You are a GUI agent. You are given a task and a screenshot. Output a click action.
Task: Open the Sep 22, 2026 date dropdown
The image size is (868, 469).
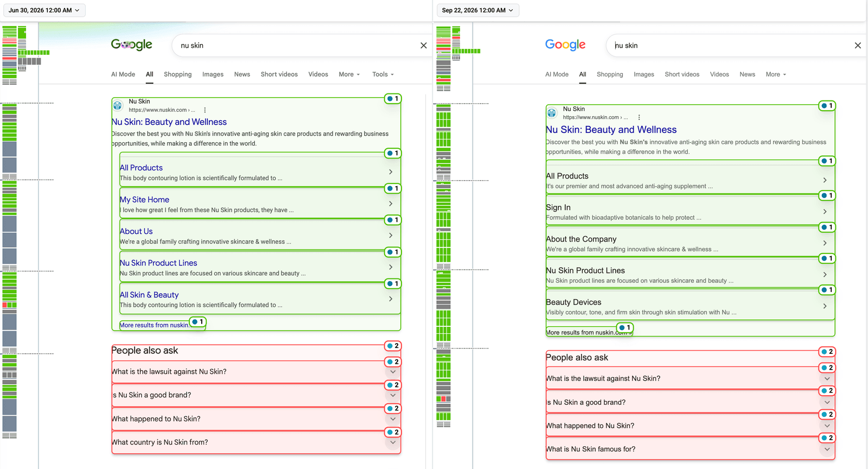tap(478, 10)
